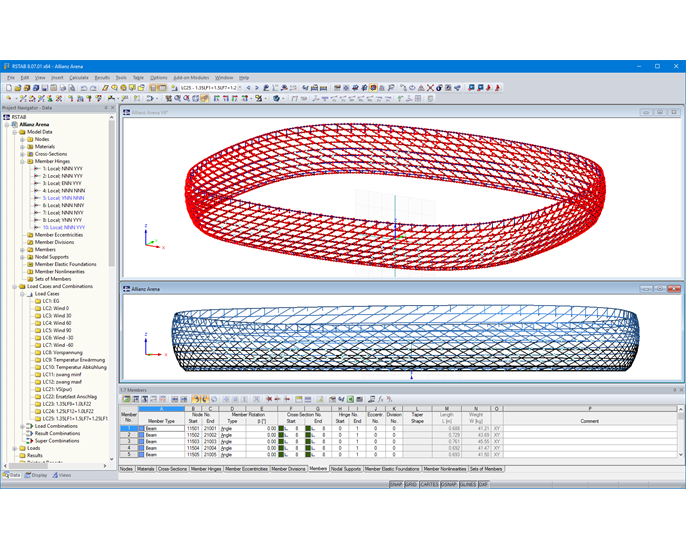The image size is (686, 549).
Task: Click the first icon in Members table toolbar
Action: pyautogui.click(x=126, y=399)
